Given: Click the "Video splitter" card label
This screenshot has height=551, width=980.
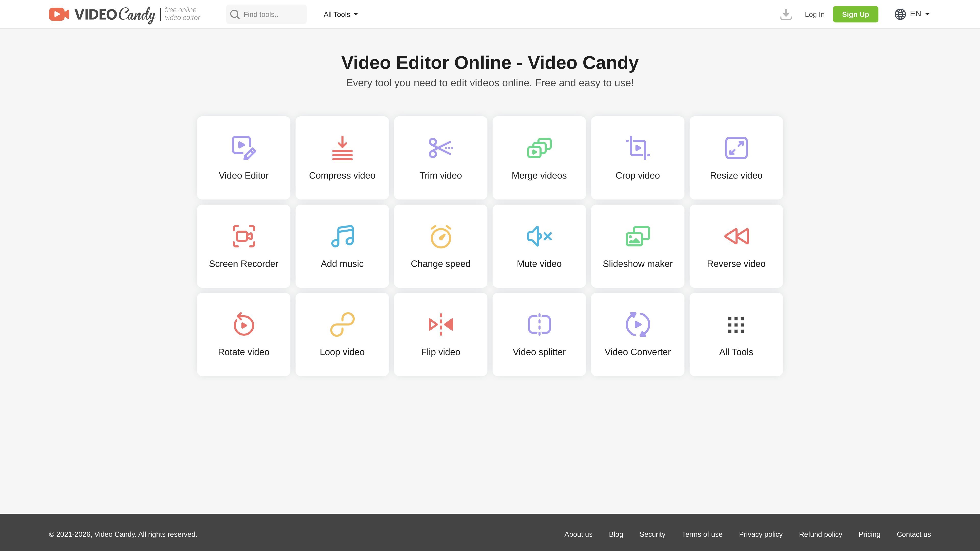Looking at the screenshot, I should point(539,352).
